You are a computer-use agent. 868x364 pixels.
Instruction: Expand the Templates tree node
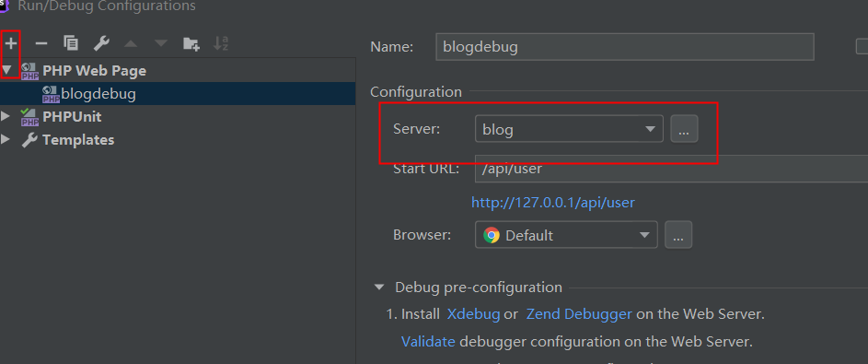[6, 140]
